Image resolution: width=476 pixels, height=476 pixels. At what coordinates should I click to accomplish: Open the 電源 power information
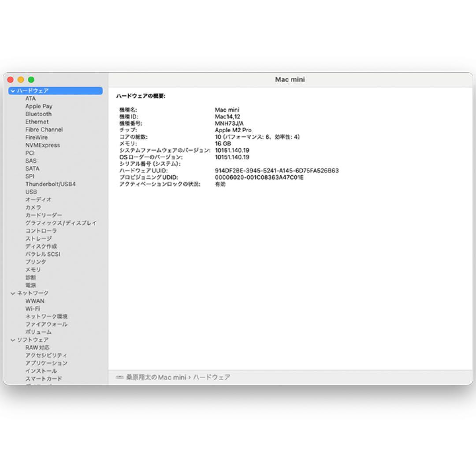30,285
